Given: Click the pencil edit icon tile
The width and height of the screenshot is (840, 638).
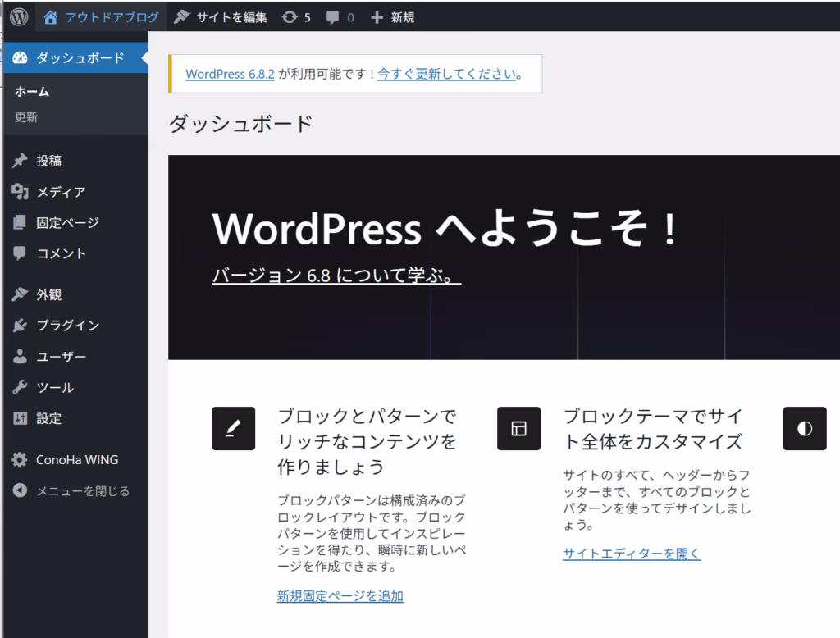Looking at the screenshot, I should click(233, 428).
